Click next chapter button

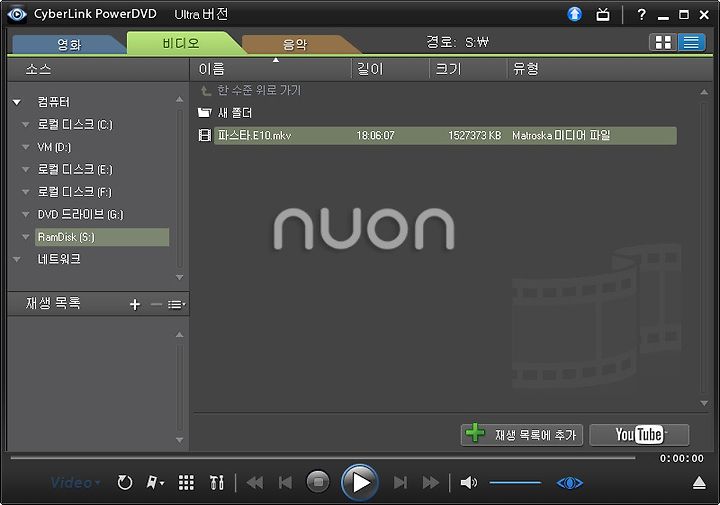(x=400, y=483)
